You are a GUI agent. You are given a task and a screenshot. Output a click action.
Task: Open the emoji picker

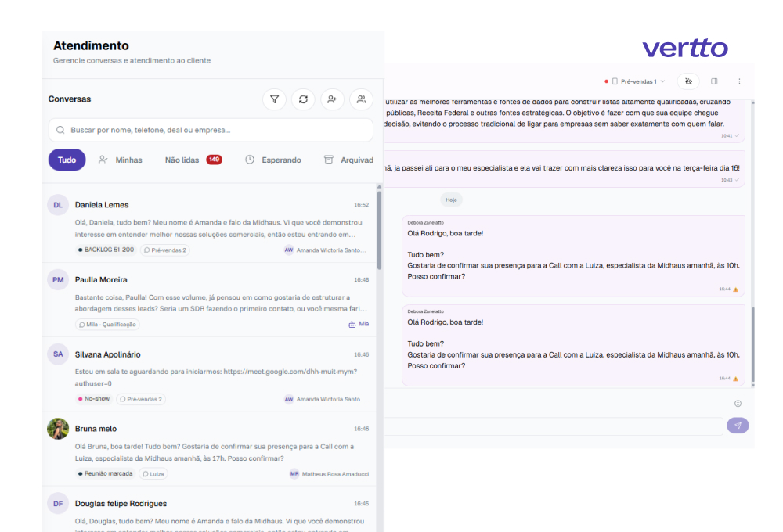(x=738, y=404)
